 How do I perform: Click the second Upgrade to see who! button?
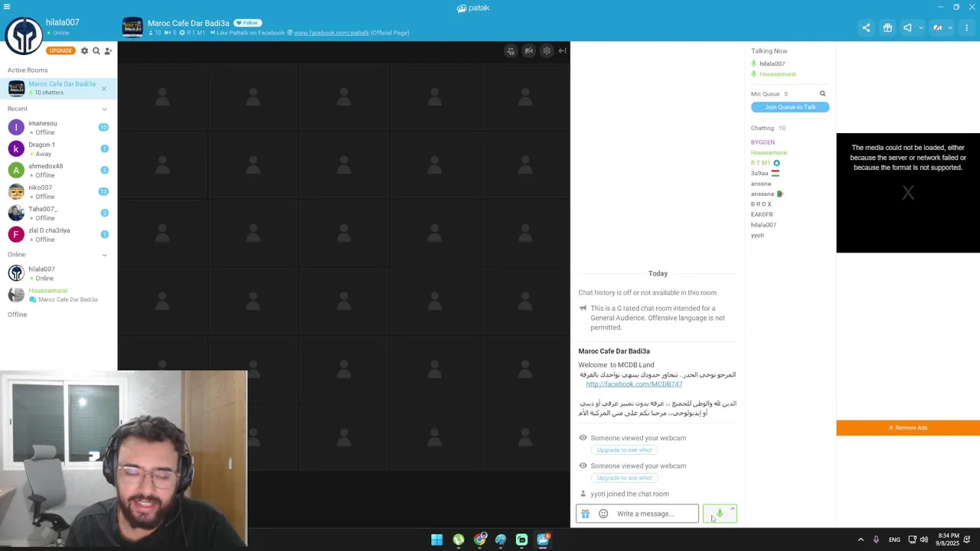point(624,478)
